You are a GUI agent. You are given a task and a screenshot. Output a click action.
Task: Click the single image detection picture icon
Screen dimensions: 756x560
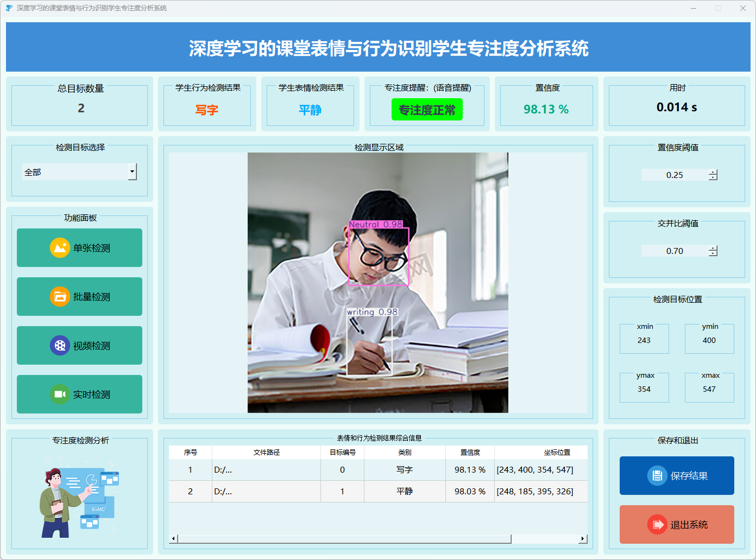point(60,248)
